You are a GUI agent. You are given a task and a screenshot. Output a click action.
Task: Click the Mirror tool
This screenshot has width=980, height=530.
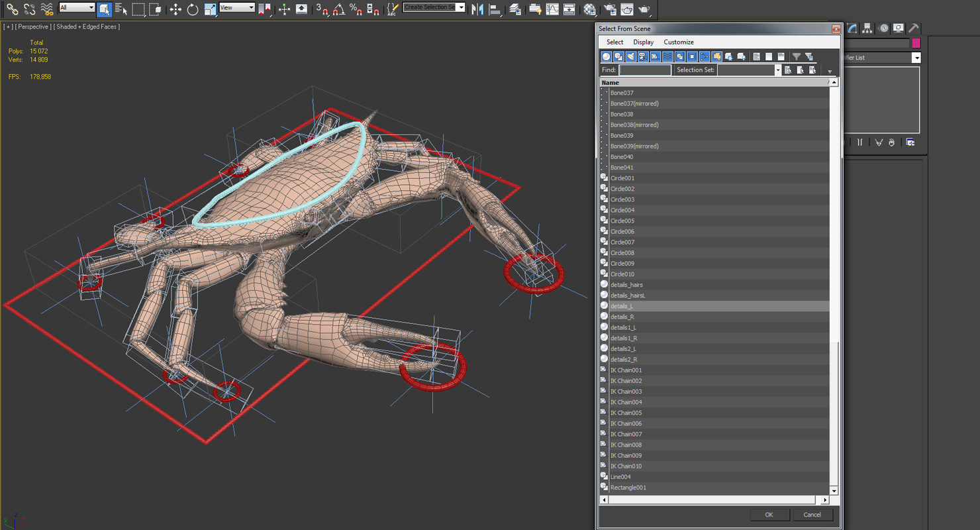[x=477, y=9]
